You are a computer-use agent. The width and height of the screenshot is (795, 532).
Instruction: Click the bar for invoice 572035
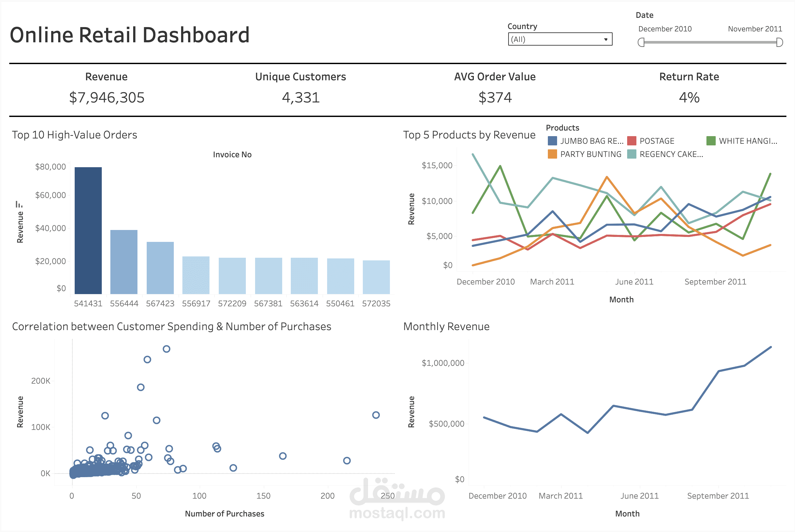click(376, 277)
